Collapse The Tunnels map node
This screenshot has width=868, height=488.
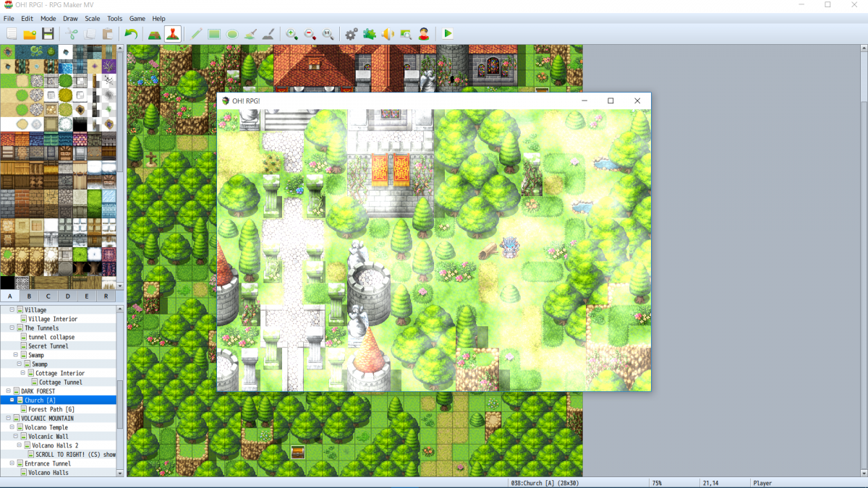pyautogui.click(x=12, y=328)
